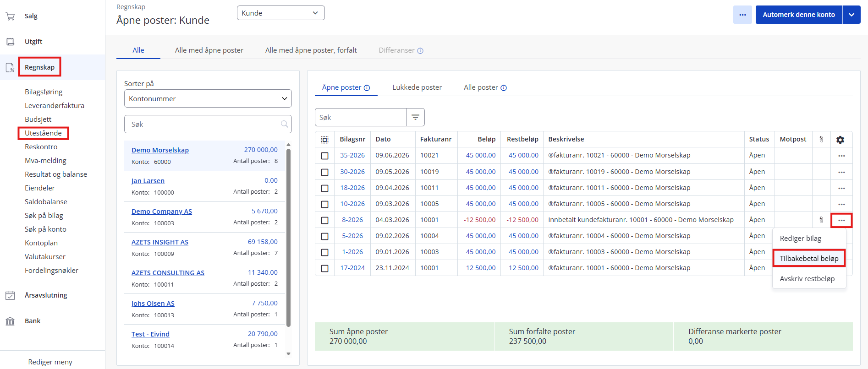The height and width of the screenshot is (369, 868).
Task: Click the three-dot menu on row 8-2026
Action: (841, 220)
